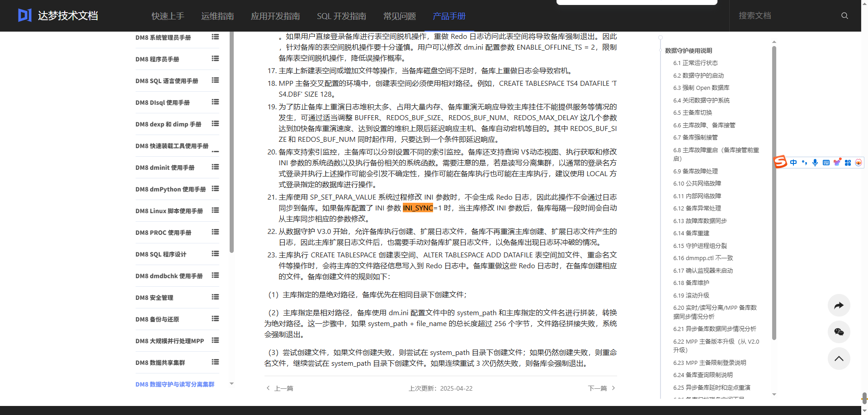Click 数据守护使用说明 contents heading
Viewport: 868px width, 415px height.
click(x=689, y=51)
